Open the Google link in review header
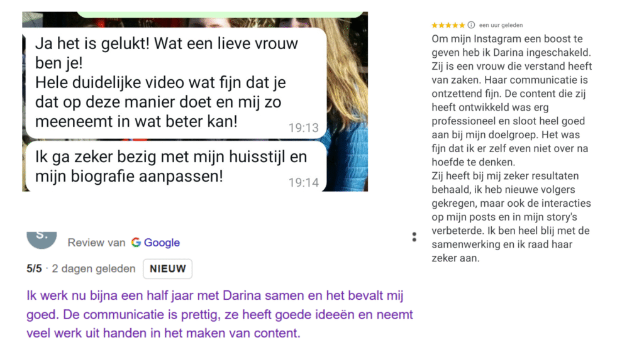The width and height of the screenshot is (644, 362). coord(162,243)
